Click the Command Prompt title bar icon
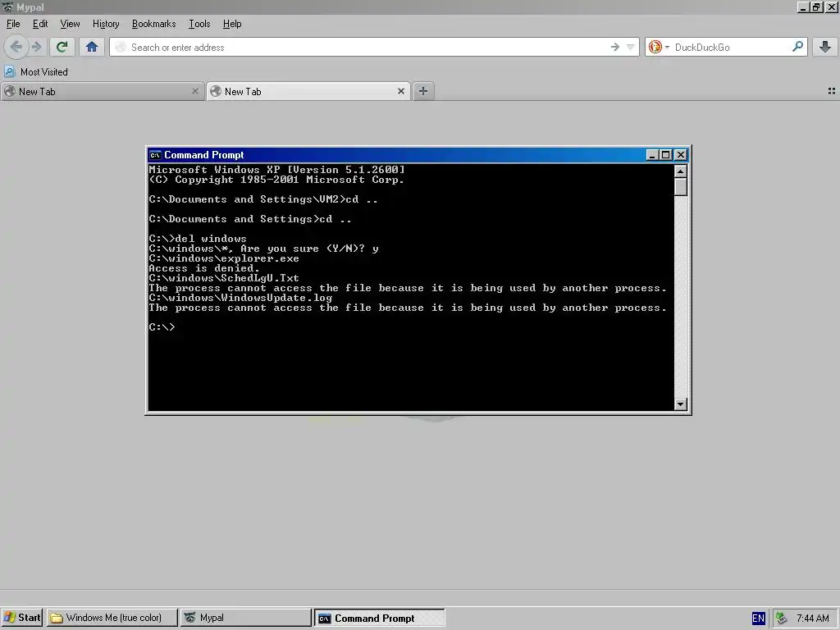 [155, 155]
